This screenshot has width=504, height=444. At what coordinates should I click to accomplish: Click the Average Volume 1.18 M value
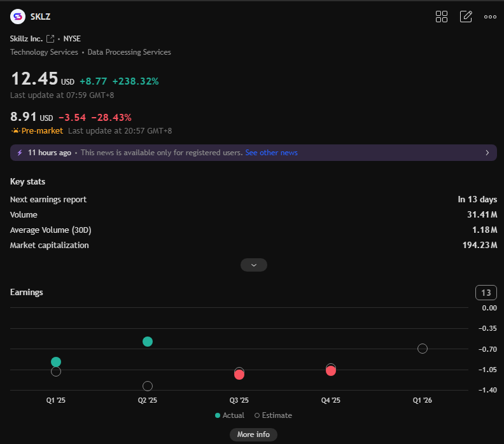(485, 230)
